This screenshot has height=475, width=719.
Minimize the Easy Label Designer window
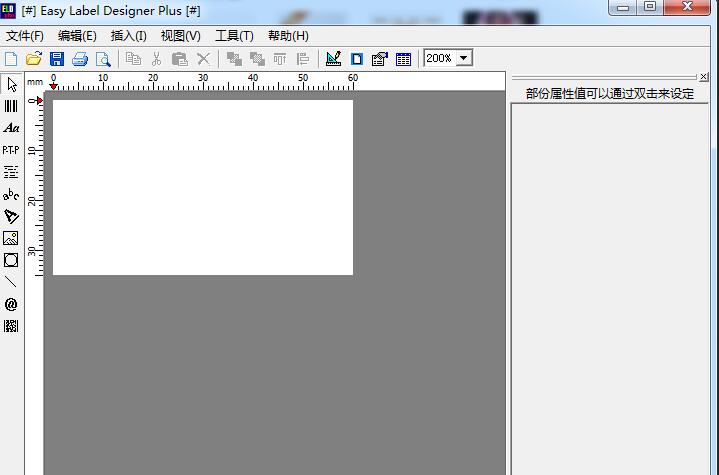point(623,7)
